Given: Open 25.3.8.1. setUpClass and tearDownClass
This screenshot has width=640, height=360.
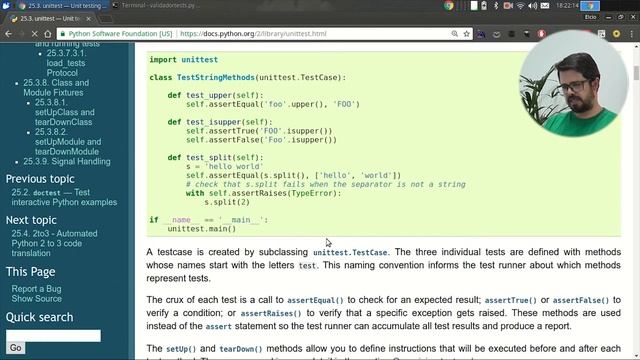Looking at the screenshot, I should click(64, 112).
